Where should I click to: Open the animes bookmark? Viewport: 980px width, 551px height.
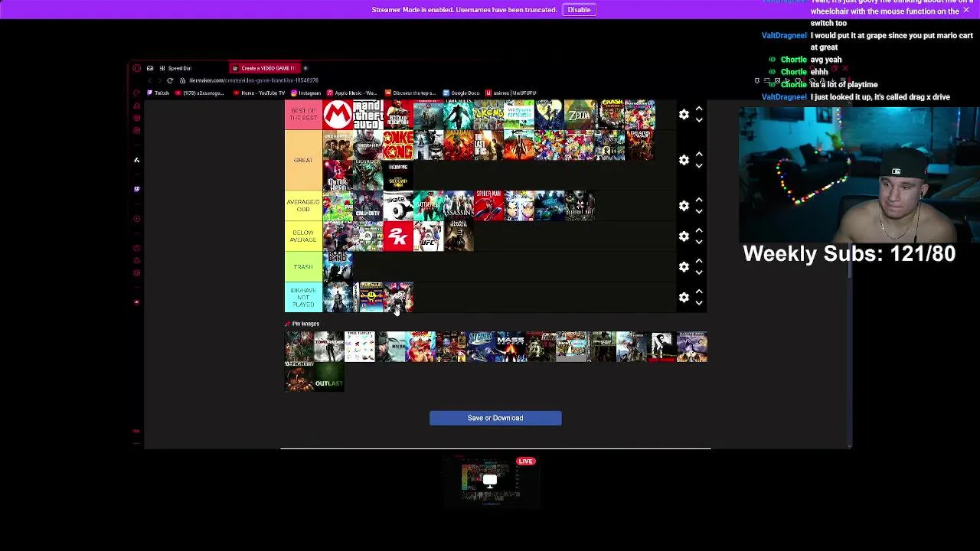[511, 93]
